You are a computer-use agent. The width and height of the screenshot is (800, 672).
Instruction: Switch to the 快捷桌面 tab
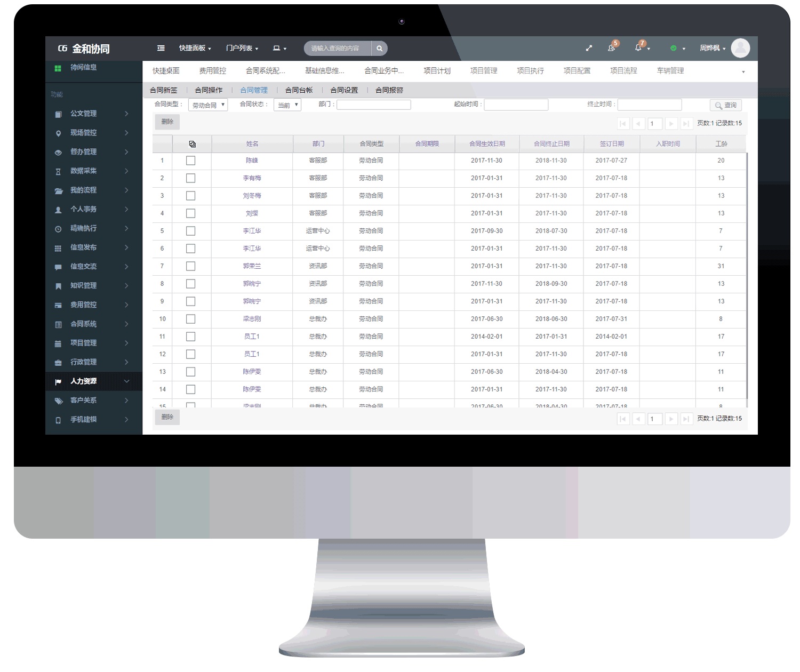pyautogui.click(x=166, y=71)
